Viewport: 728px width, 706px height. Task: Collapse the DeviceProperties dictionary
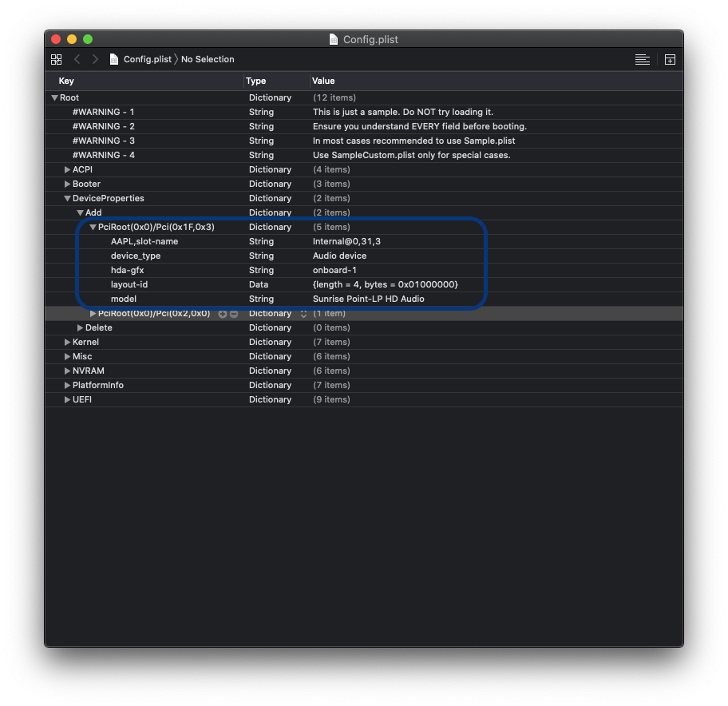click(x=68, y=198)
